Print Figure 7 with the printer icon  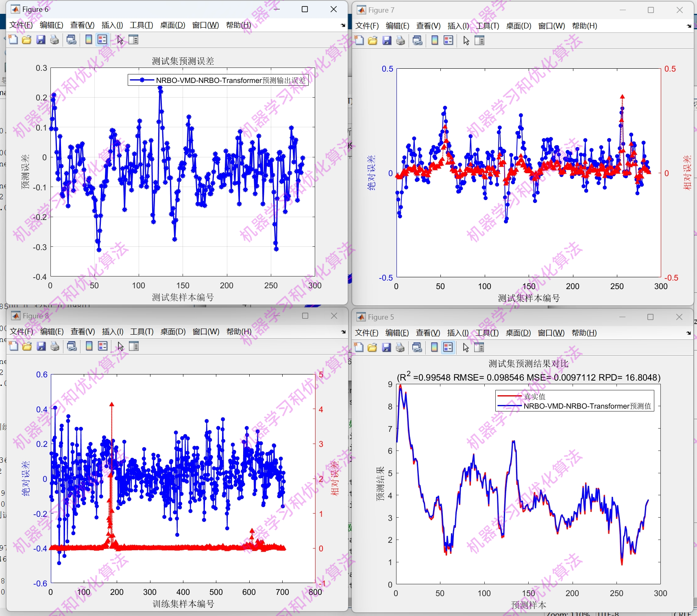click(401, 40)
